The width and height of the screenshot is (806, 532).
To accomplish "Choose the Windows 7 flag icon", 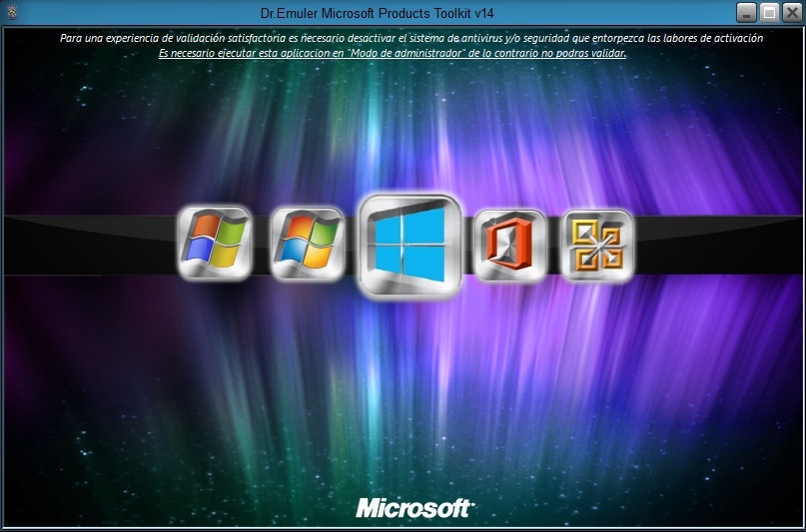I will click(308, 244).
